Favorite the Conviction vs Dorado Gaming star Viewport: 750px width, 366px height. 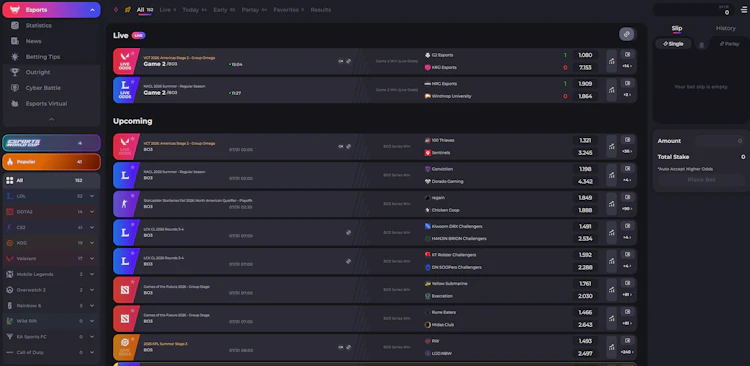click(x=132, y=168)
